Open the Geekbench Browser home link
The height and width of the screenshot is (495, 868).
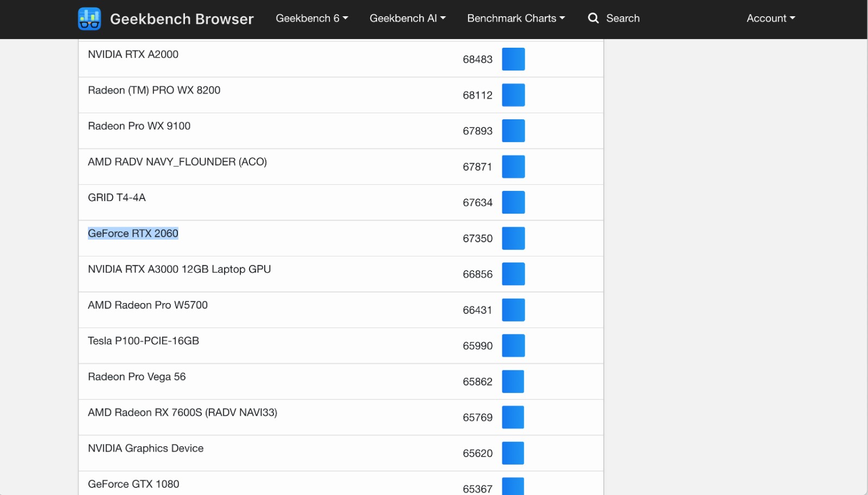(x=182, y=19)
